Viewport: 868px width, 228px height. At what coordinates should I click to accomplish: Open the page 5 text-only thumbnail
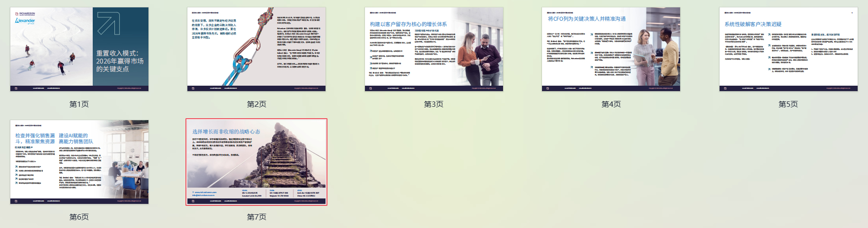tap(788, 49)
